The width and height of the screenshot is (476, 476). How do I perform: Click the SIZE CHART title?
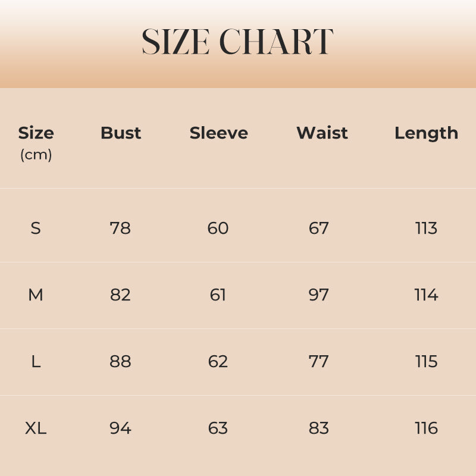237,42
